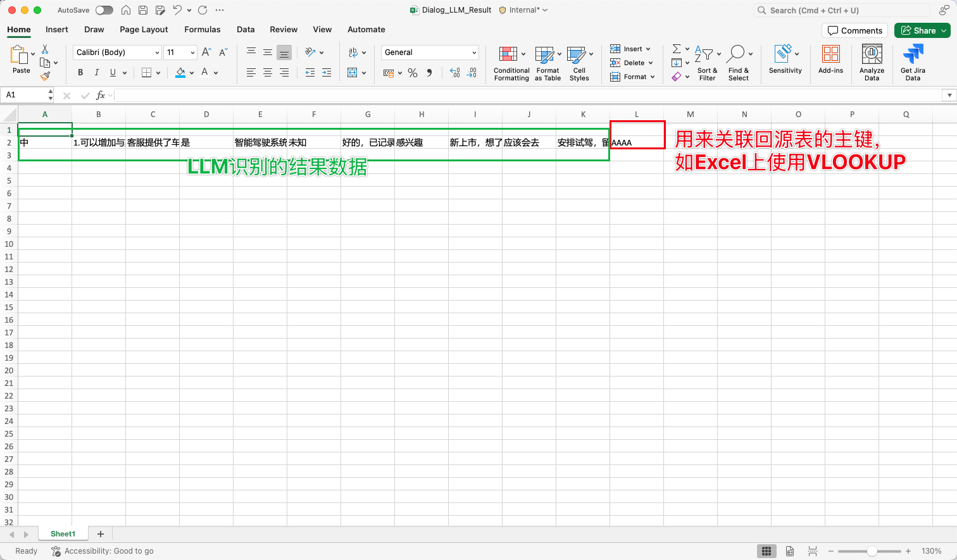This screenshot has width=957, height=560.
Task: Click the Wrap Text icon
Action: [x=353, y=53]
